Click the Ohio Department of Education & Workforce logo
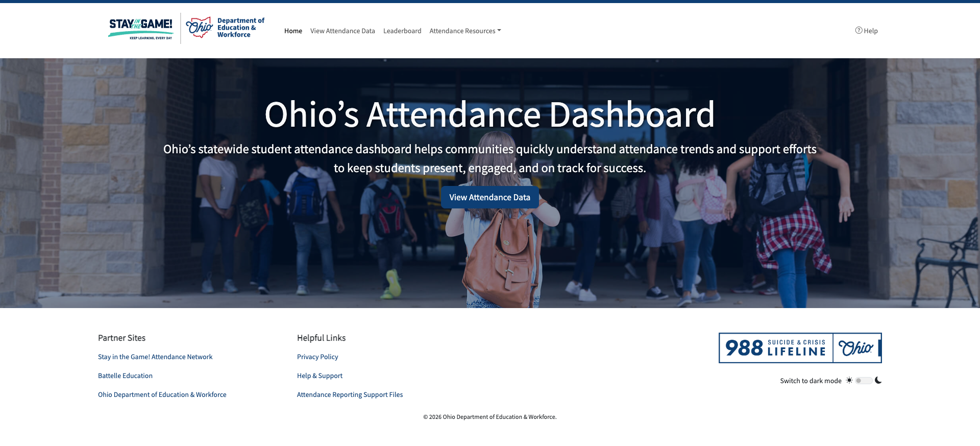 pyautogui.click(x=225, y=28)
